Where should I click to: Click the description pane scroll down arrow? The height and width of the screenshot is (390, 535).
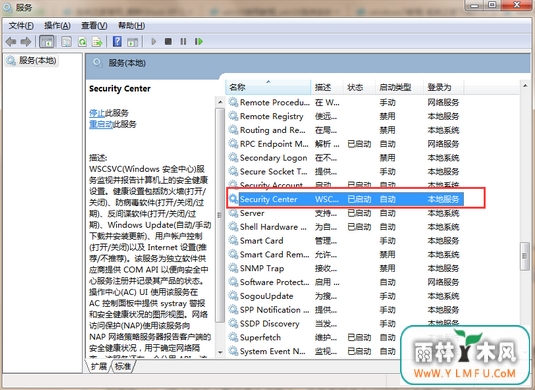pyautogui.click(x=220, y=352)
